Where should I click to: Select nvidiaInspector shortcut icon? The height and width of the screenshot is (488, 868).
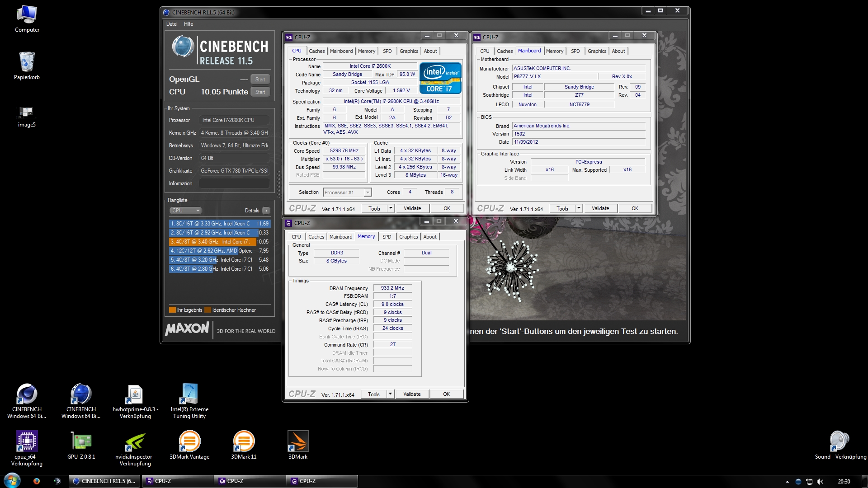tap(135, 448)
